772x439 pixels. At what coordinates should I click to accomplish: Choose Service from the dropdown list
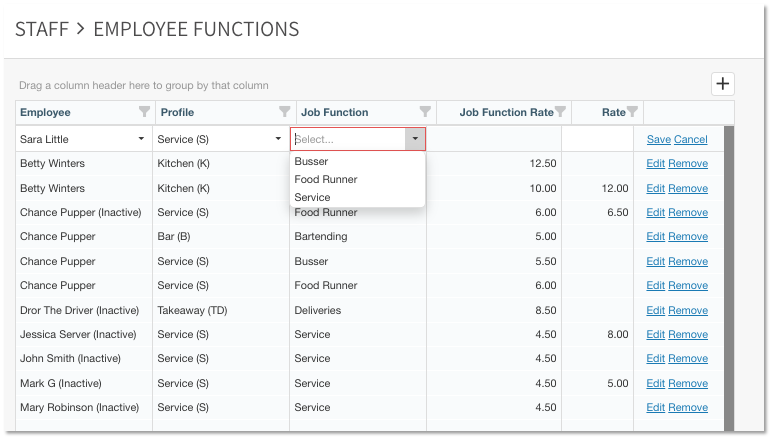coord(312,197)
